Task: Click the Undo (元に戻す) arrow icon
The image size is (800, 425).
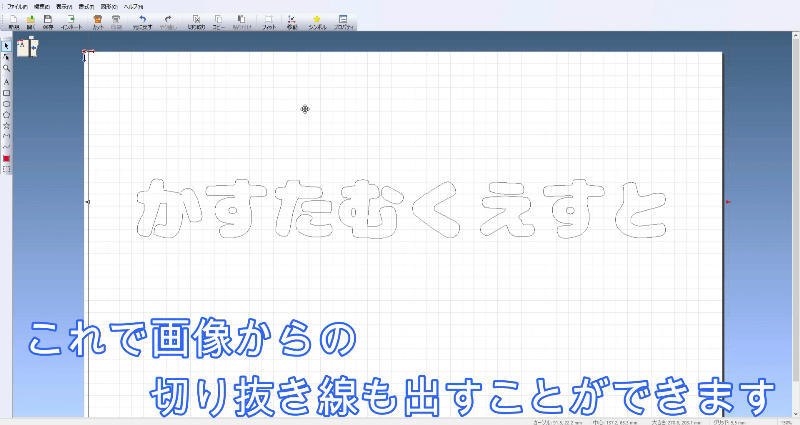Action: (x=142, y=22)
